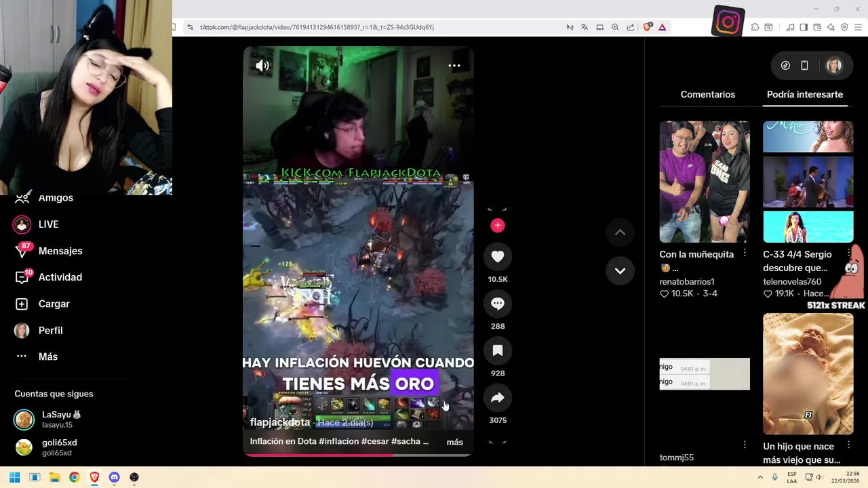Open Cargar upload page
This screenshot has width=868, height=488.
pyautogui.click(x=54, y=304)
